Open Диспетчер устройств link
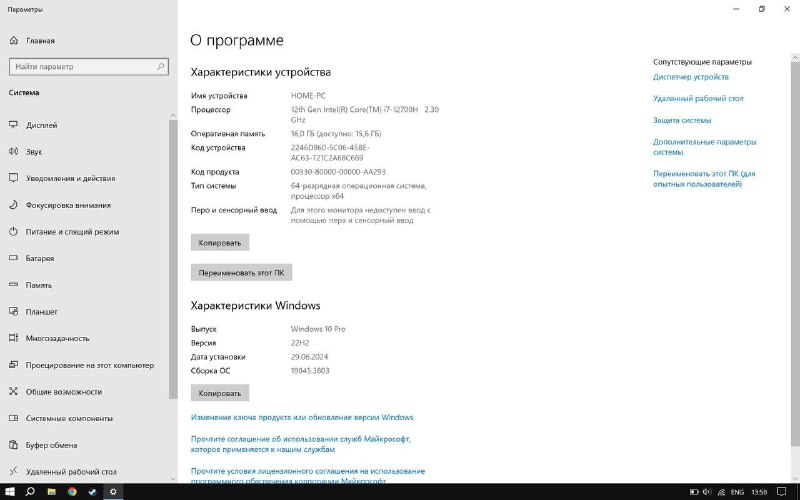This screenshot has height=500, width=800. [x=691, y=77]
